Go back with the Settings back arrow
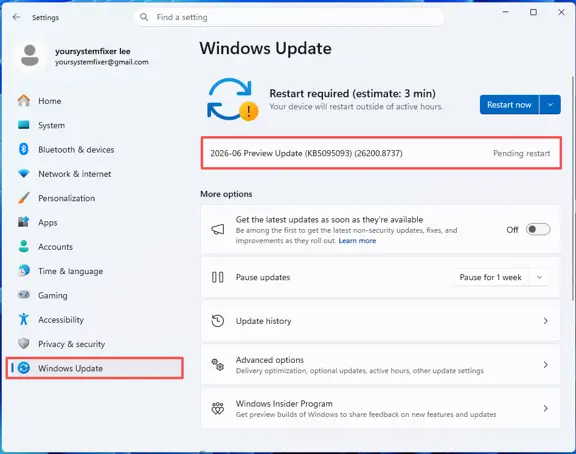The image size is (576, 454). click(x=16, y=17)
